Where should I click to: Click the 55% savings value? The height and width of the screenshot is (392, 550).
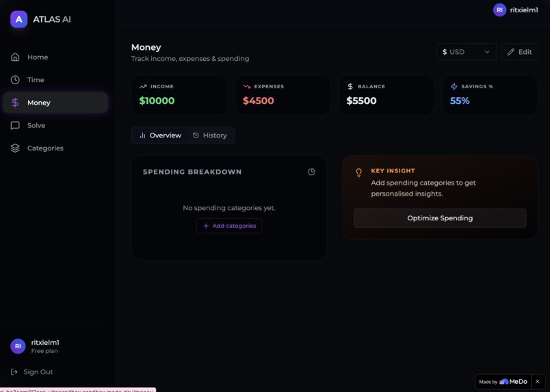(x=460, y=101)
